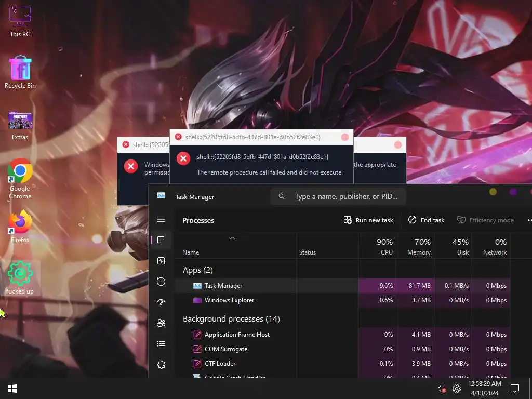Click the remote procedure call failed message
Screen dimensions: 532x399
coord(270,172)
